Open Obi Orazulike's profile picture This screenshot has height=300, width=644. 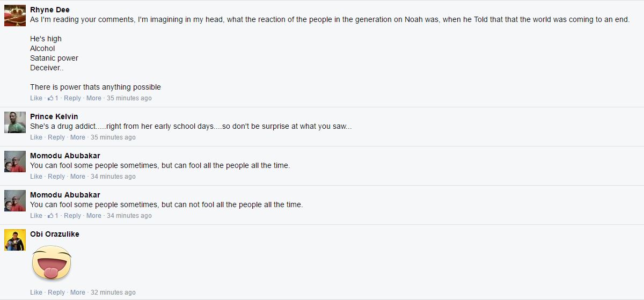click(15, 240)
